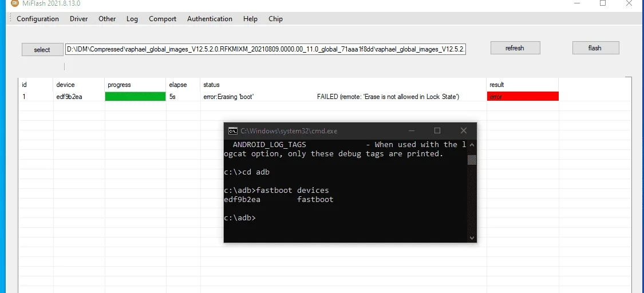Click the cmd.exe window title text
This screenshot has width=644, height=293.
pos(289,131)
